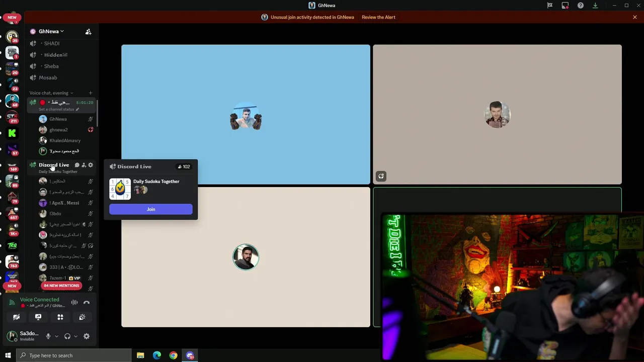Open chat icon on Discord Live channel
Viewport: 644px width, 362px height.
(77, 165)
